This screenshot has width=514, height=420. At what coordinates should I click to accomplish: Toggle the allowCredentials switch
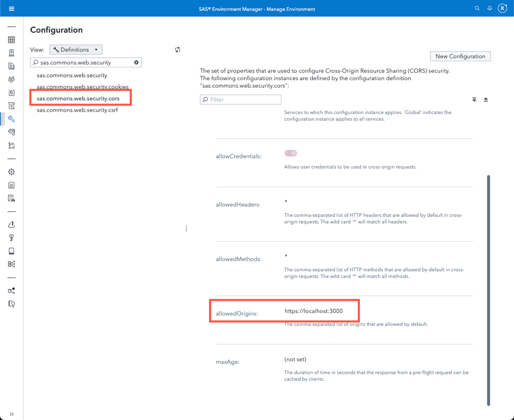point(291,153)
